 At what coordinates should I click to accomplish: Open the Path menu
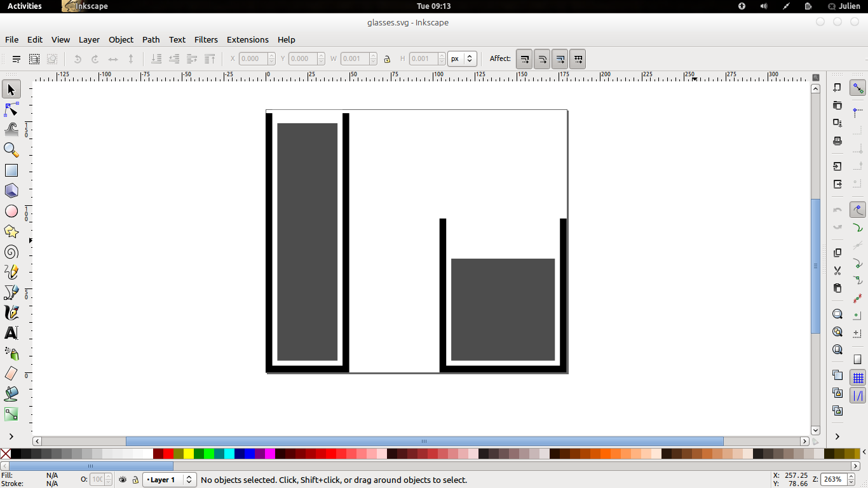point(151,39)
